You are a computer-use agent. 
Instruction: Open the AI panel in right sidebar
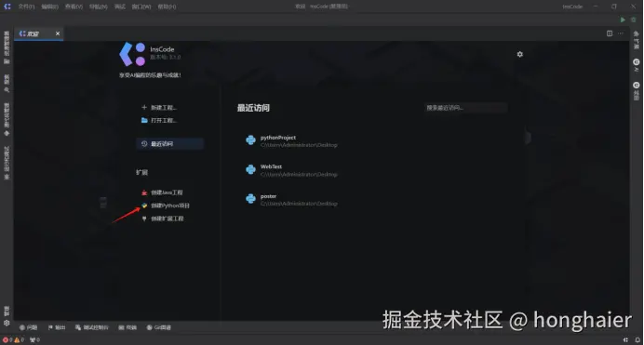point(637,65)
